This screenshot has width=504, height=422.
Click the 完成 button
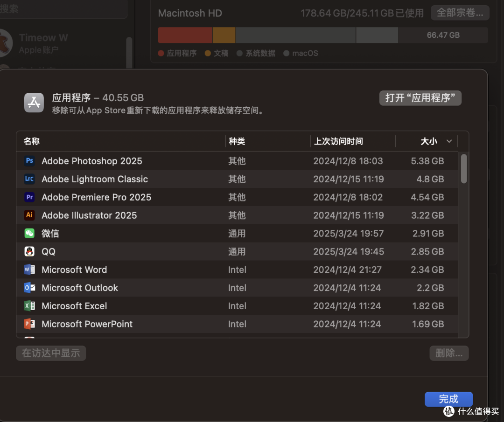449,399
